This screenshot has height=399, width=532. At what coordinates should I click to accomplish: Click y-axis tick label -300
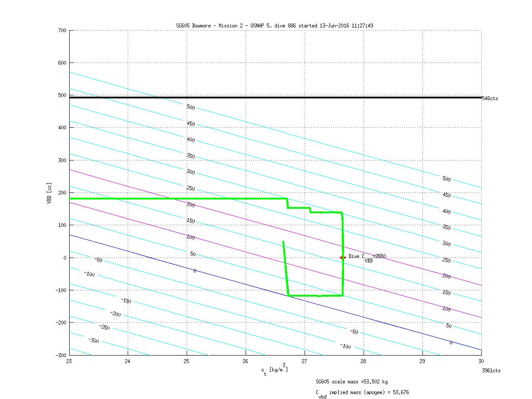60,355
